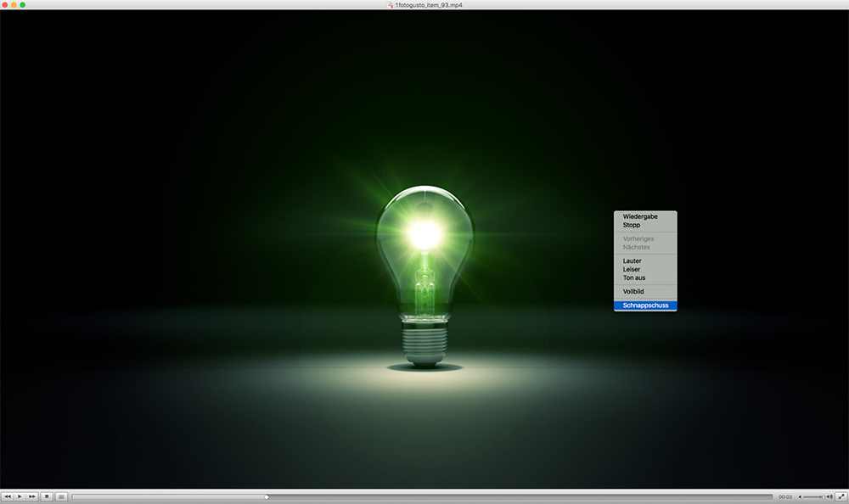Select Stopp from the context menu
The height and width of the screenshot is (504, 849).
tap(632, 225)
